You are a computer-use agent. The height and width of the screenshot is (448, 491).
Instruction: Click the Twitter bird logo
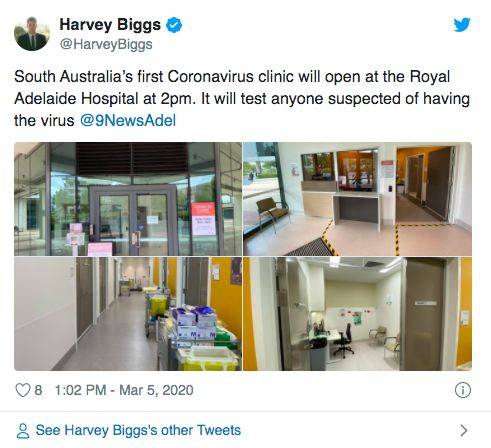pyautogui.click(x=462, y=24)
